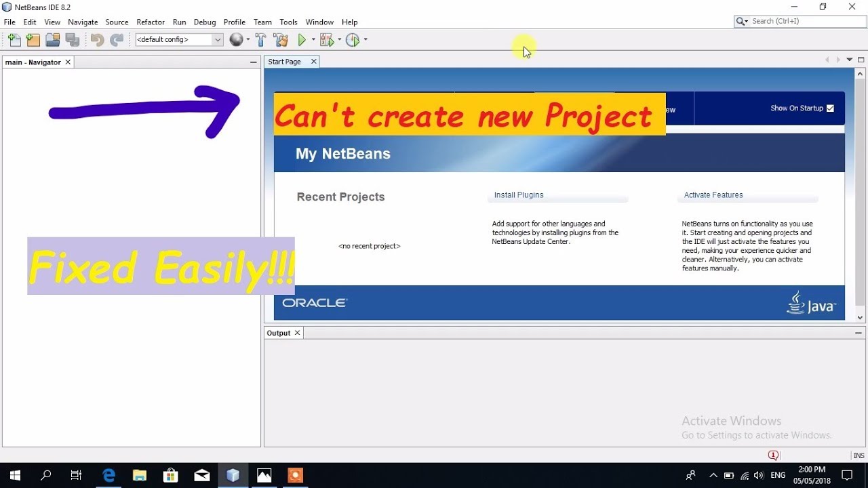Click the New Project toolbar icon
868x488 pixels.
click(33, 40)
